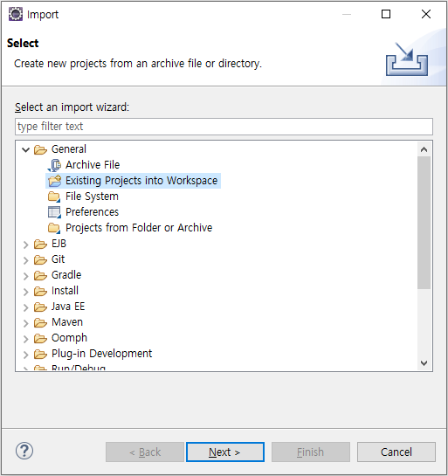The image size is (448, 476).
Task: Expand the Git category
Action: click(x=26, y=260)
